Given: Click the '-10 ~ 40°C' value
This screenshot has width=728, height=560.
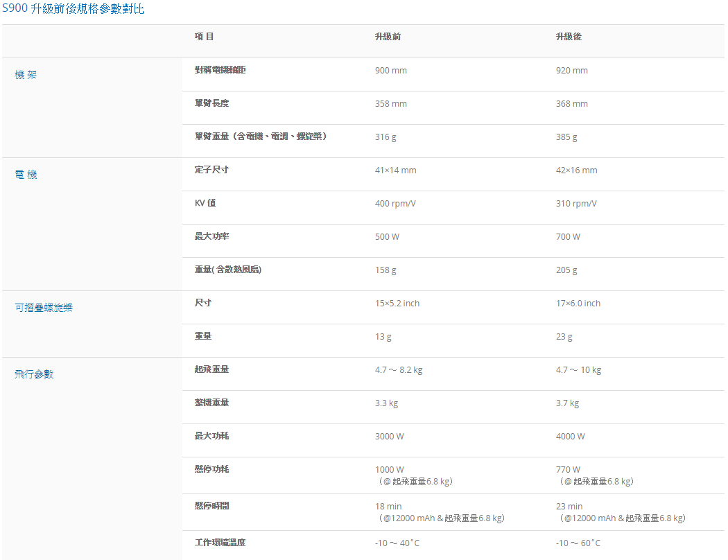Looking at the screenshot, I should click(x=397, y=543).
